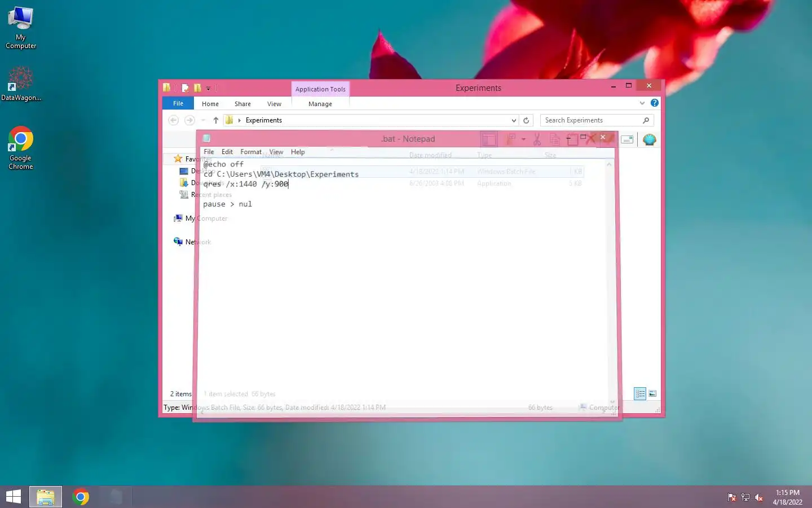The height and width of the screenshot is (508, 812).
Task: Click the folder icon in the address bar
Action: [x=230, y=120]
